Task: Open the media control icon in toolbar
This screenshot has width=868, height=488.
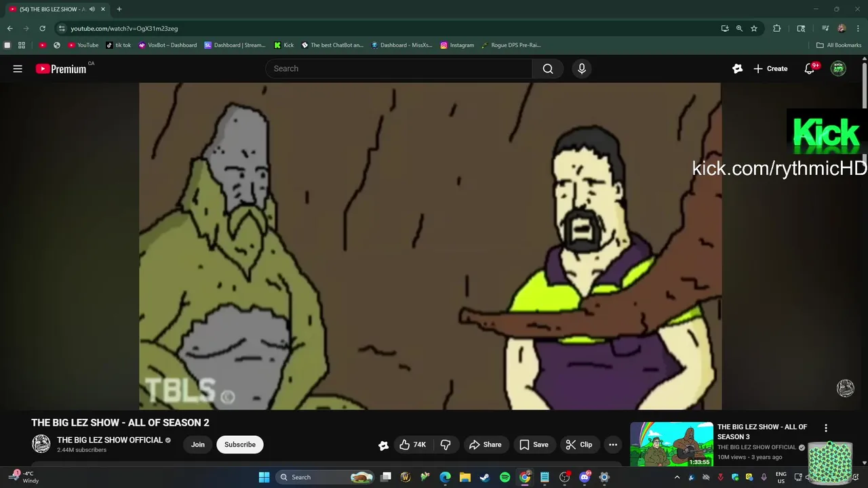Action: coord(825,28)
